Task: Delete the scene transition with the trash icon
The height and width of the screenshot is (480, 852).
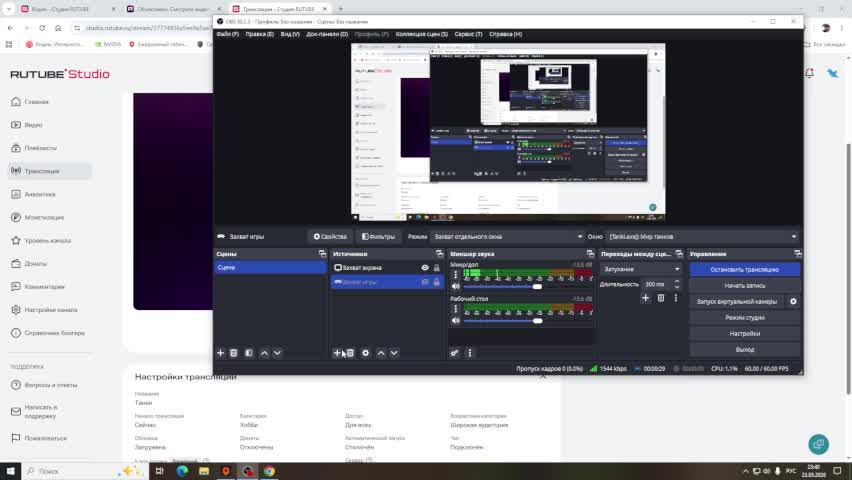Action: (x=661, y=298)
